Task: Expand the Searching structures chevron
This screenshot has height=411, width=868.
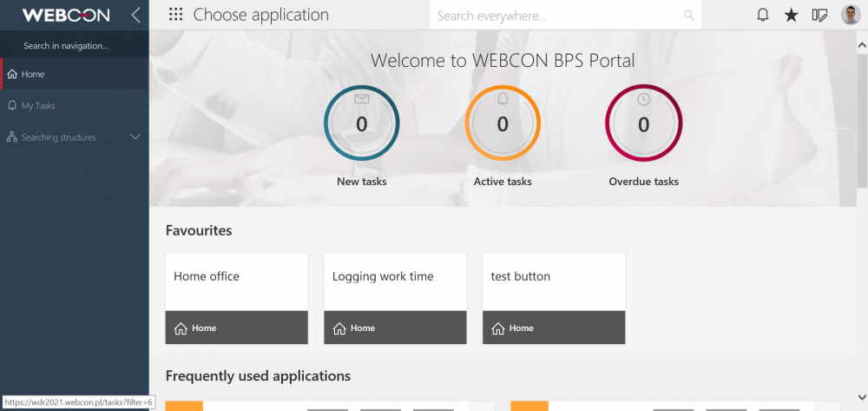Action: [x=135, y=136]
